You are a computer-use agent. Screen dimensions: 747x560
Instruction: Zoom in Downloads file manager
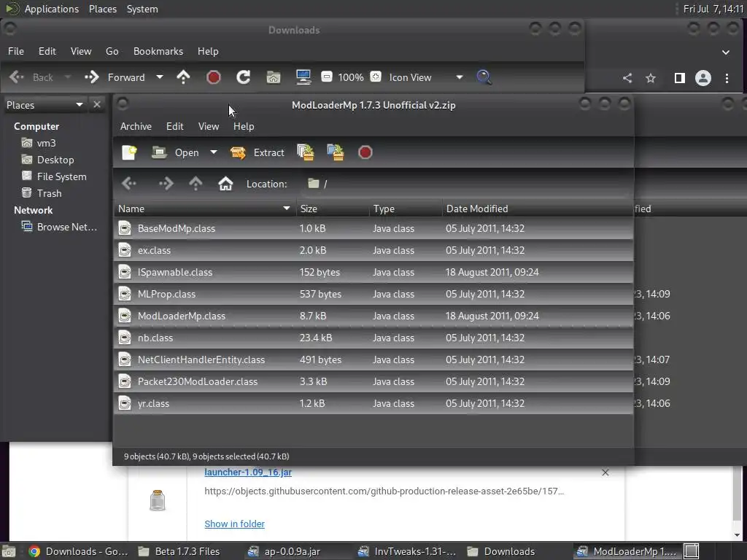pos(376,77)
